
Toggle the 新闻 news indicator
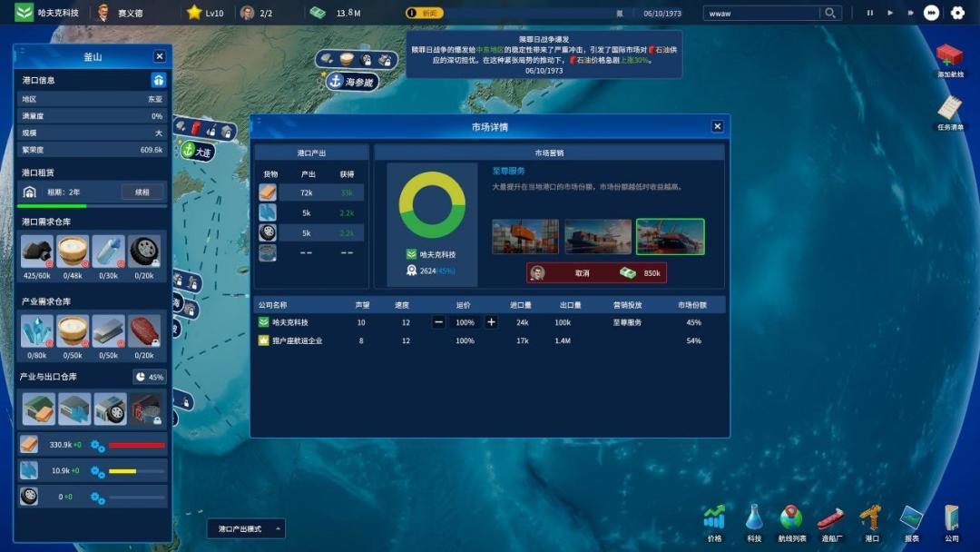point(425,13)
